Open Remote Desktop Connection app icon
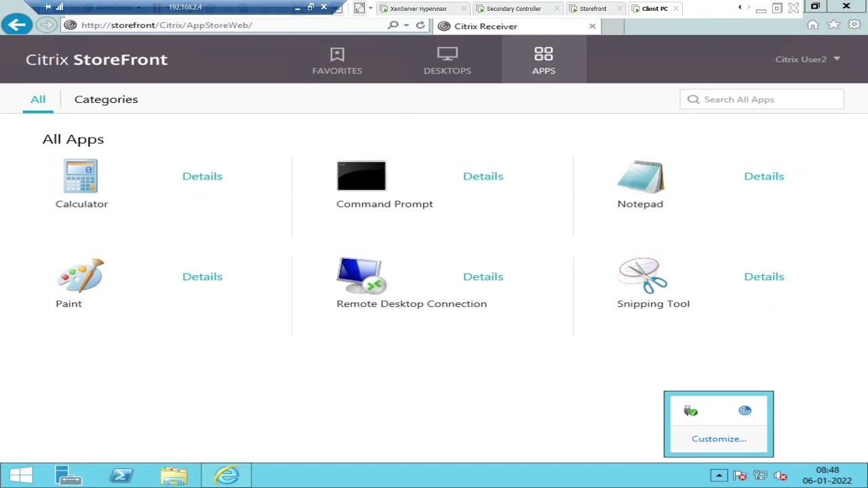Screen dimensions: 868x488 coord(361,276)
